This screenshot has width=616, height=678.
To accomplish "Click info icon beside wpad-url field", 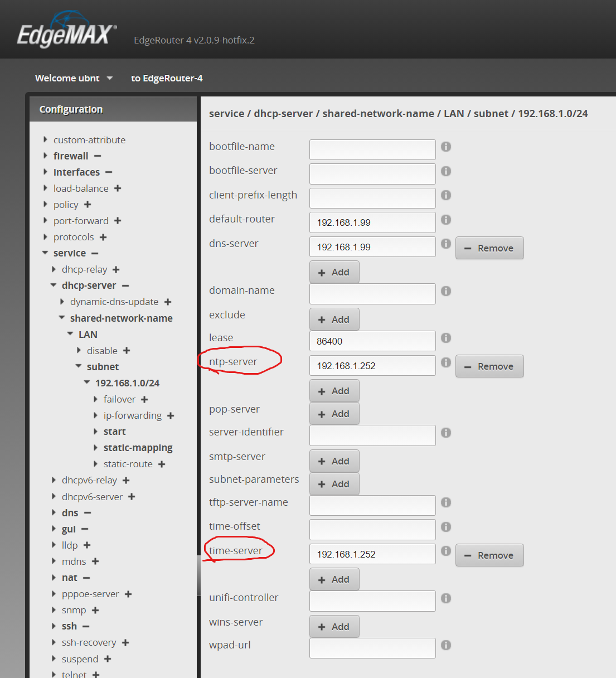I will click(x=446, y=645).
